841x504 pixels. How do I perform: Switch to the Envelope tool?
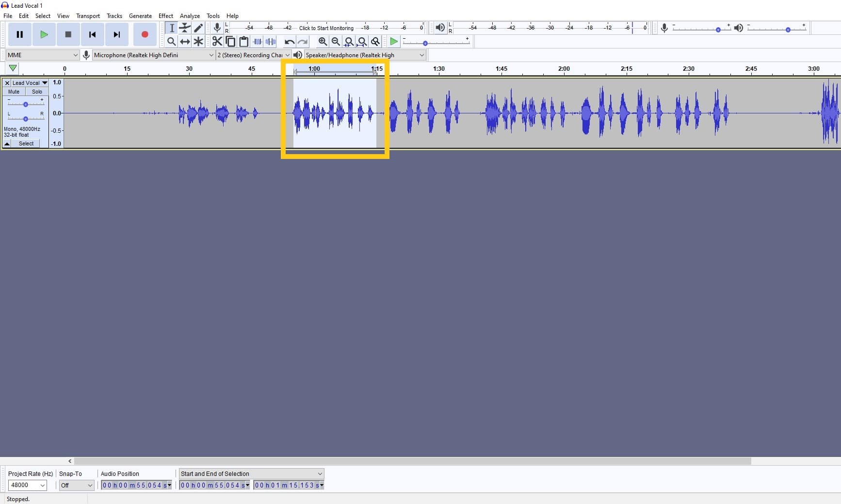(185, 28)
